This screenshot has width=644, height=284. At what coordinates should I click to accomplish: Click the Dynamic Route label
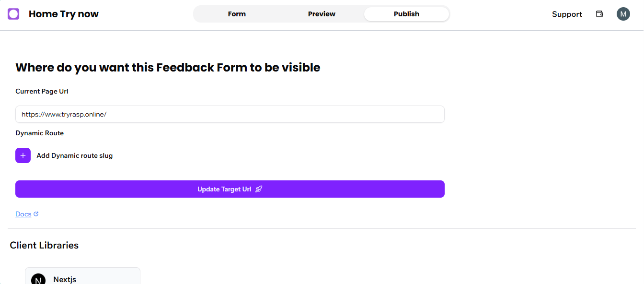click(x=39, y=133)
